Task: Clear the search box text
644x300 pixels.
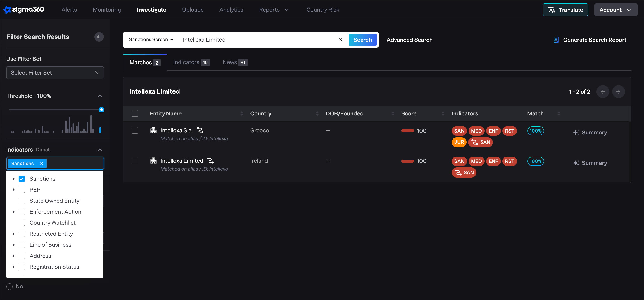Action: 340,40
